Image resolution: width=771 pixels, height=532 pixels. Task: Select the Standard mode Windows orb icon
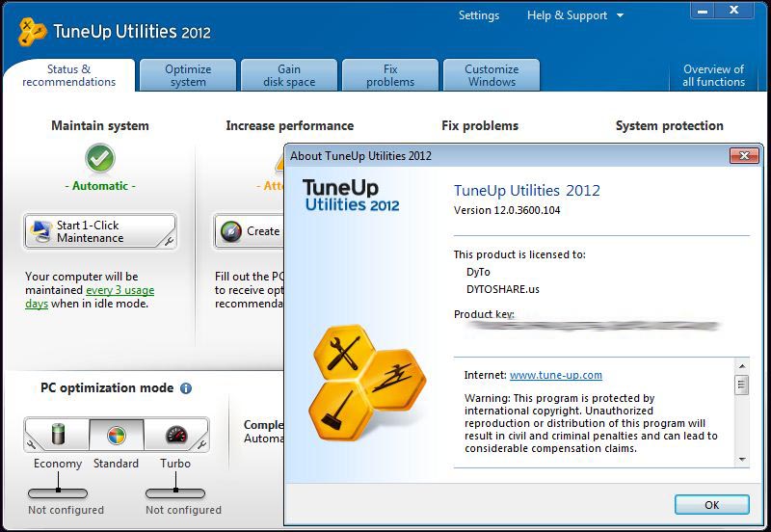click(x=117, y=435)
